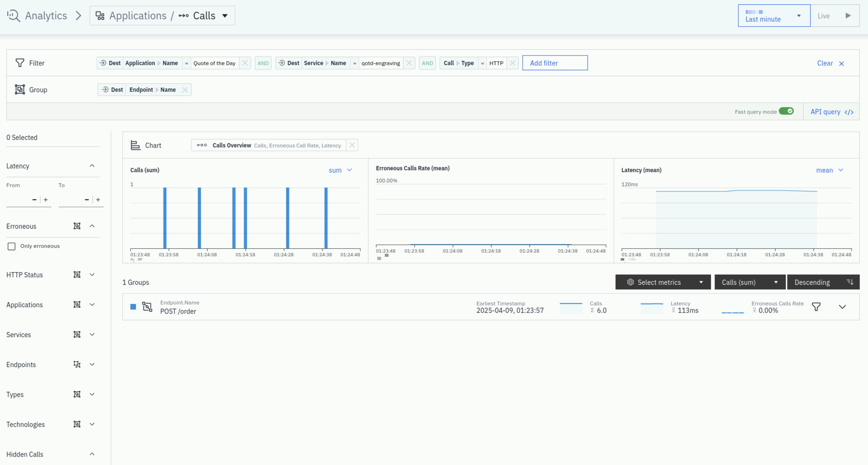Open the sum aggregation dropdown for Calls
868x465 pixels.
(x=340, y=170)
